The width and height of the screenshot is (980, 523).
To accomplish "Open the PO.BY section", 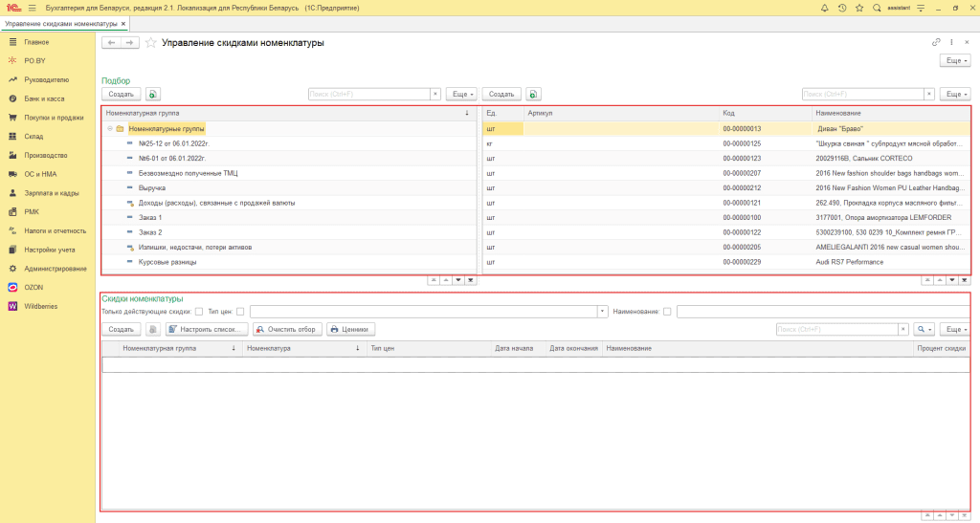I will [x=35, y=61].
